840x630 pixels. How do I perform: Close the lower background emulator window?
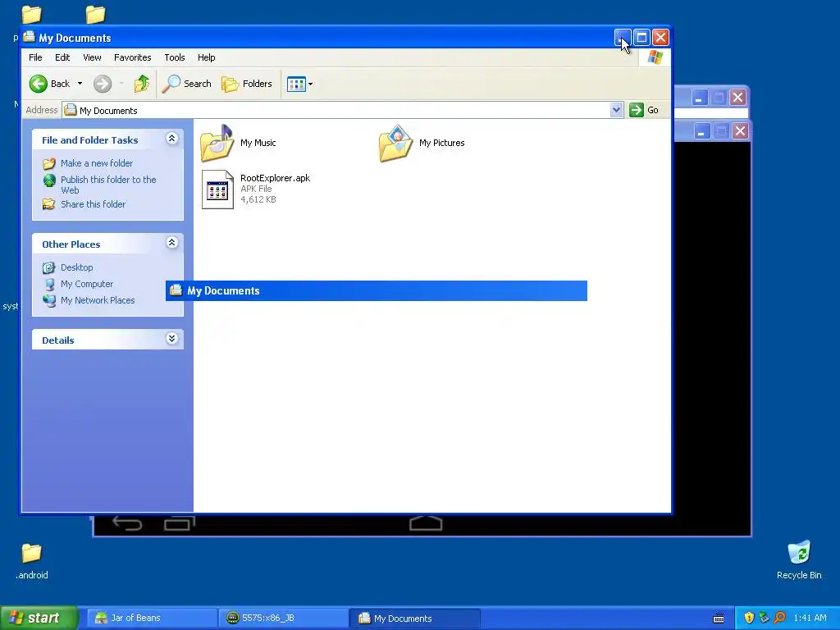point(740,131)
